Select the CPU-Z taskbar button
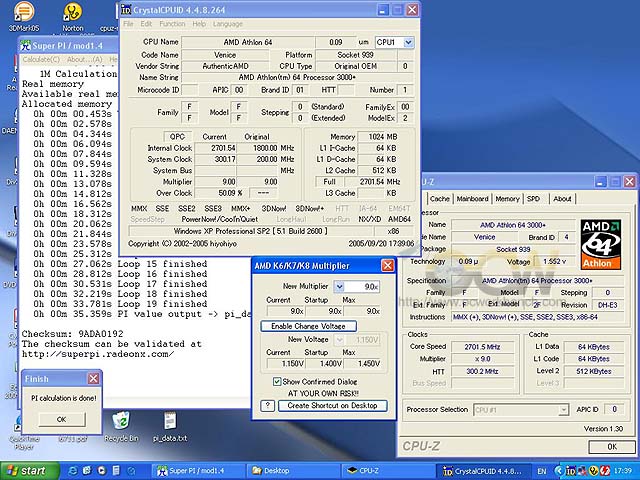Viewport: 640px width, 480px height. [387, 471]
